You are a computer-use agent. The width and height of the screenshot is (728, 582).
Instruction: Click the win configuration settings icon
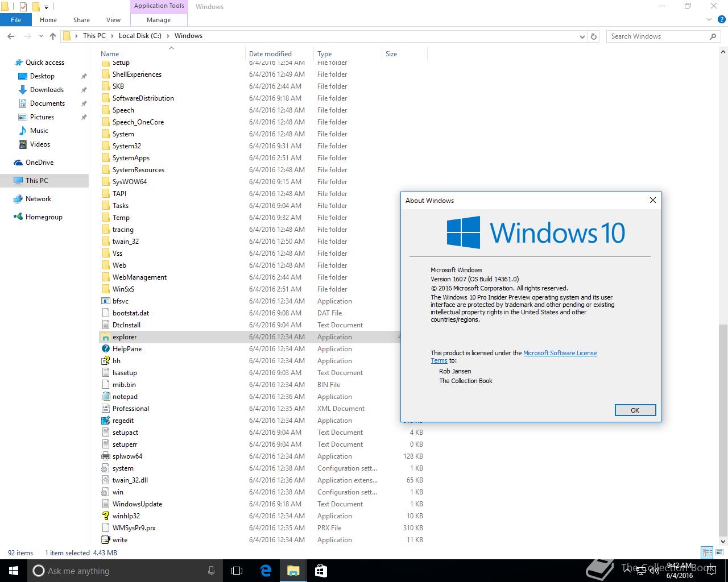105,492
